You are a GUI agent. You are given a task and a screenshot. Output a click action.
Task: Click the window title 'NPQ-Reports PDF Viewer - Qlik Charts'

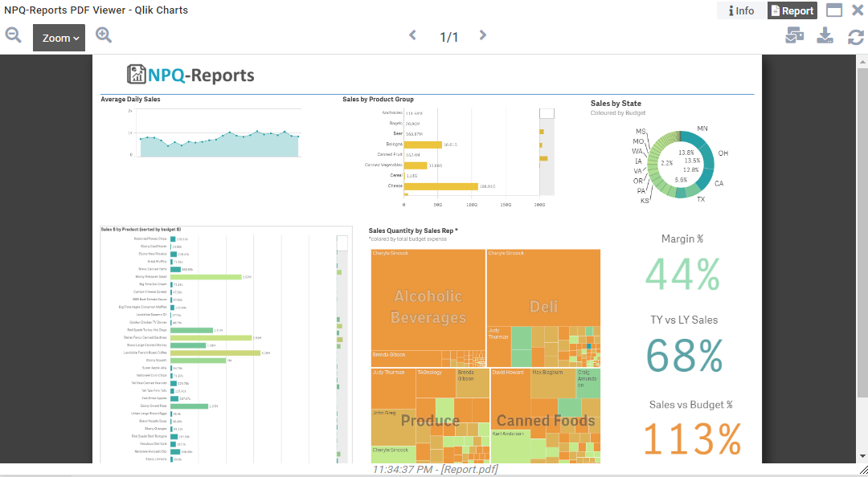(x=96, y=10)
